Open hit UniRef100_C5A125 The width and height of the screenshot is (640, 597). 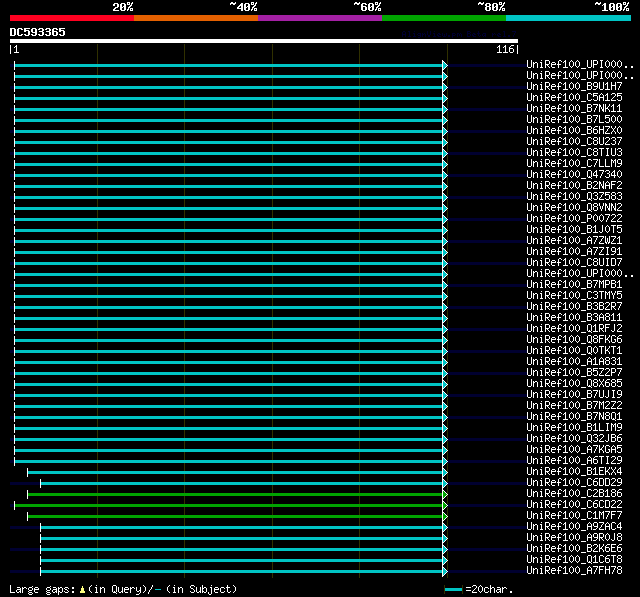pyautogui.click(x=574, y=98)
